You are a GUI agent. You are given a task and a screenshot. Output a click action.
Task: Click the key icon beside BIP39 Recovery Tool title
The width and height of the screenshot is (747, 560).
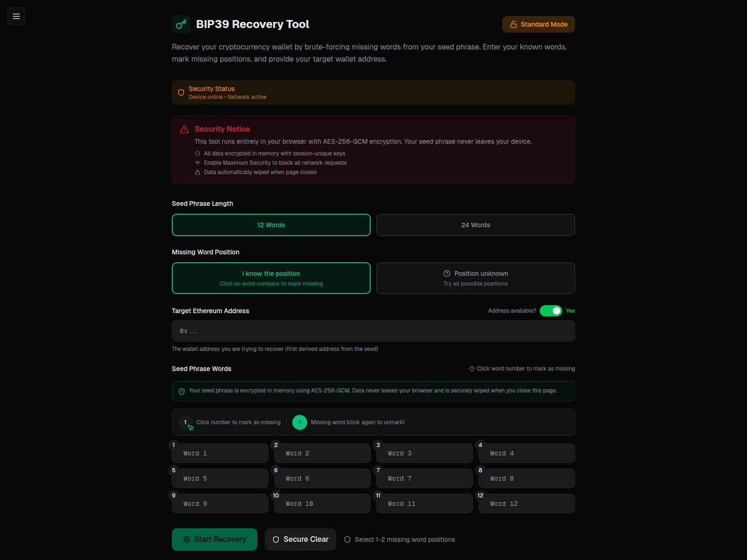click(x=181, y=24)
